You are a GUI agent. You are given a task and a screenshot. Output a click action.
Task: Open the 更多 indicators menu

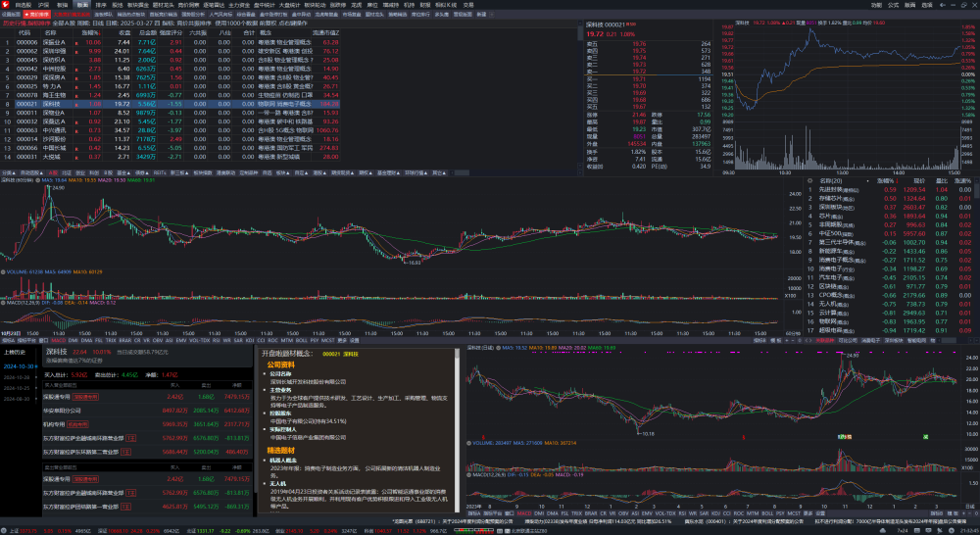pos(342,341)
